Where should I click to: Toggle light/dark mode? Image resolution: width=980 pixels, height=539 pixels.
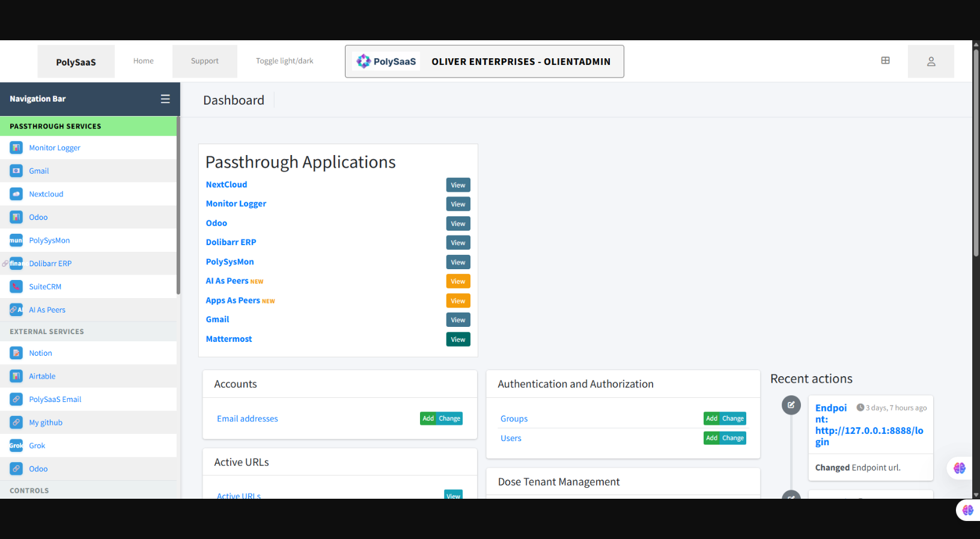[285, 61]
